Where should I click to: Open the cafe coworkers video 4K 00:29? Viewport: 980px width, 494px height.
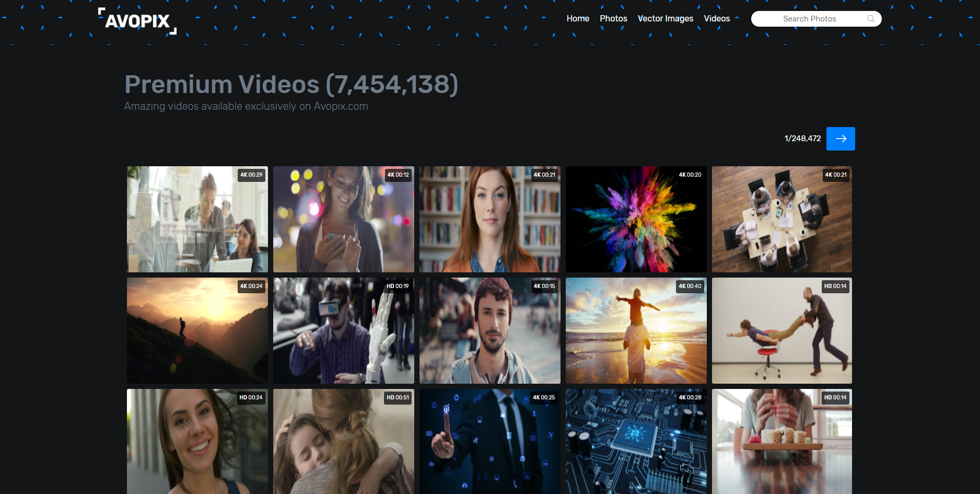tap(197, 219)
